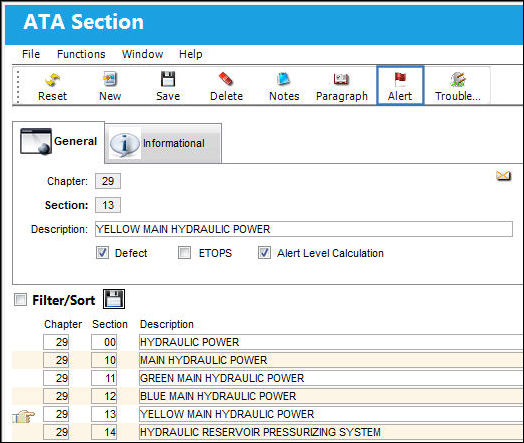Click the envelope mail icon

pos(503,175)
